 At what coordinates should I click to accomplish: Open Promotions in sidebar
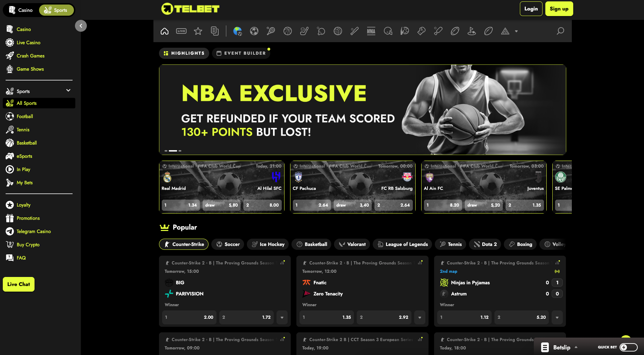point(28,218)
